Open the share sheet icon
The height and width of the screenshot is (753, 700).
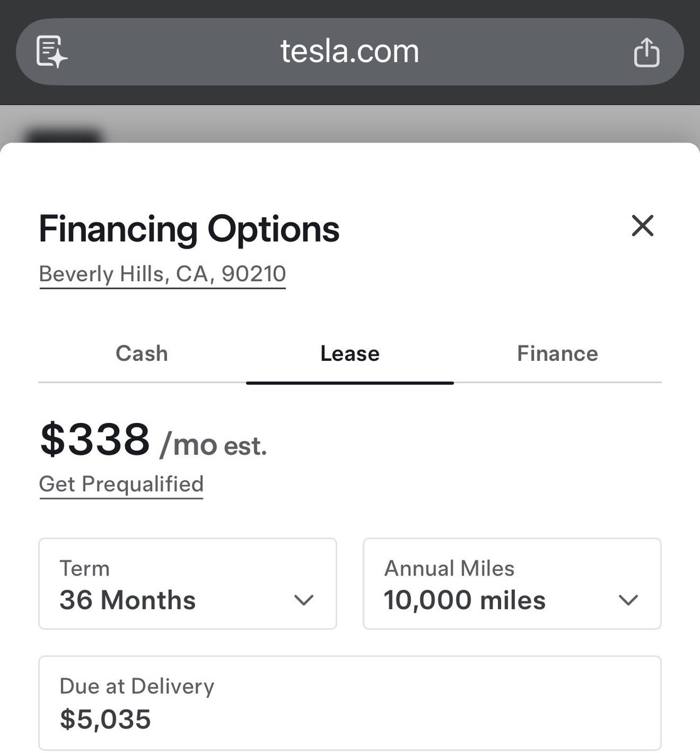click(x=646, y=51)
